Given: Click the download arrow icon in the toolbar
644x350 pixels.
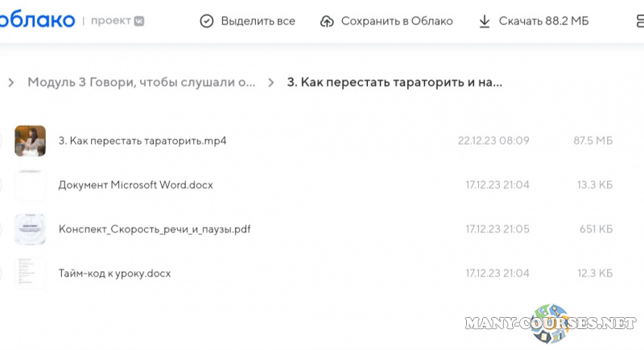Looking at the screenshot, I should click(x=485, y=22).
